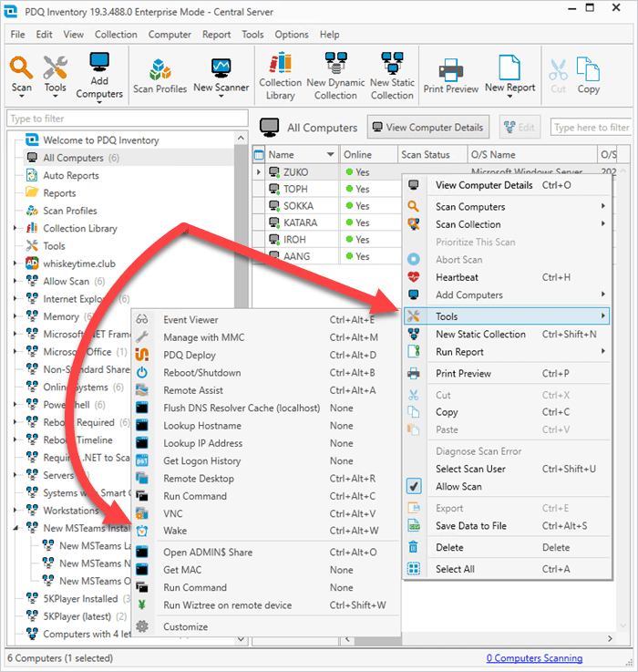Expand the ZUKO row arrow
Image resolution: width=638 pixels, height=672 pixels.
coord(258,171)
